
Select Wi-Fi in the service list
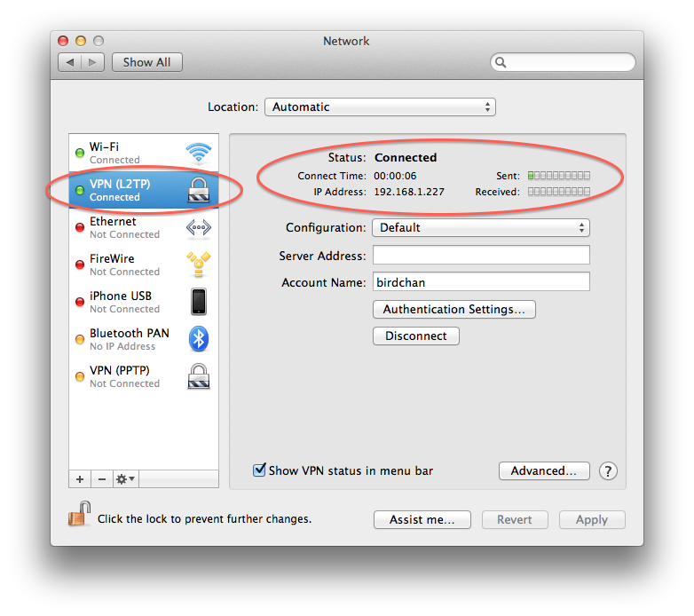[144, 153]
